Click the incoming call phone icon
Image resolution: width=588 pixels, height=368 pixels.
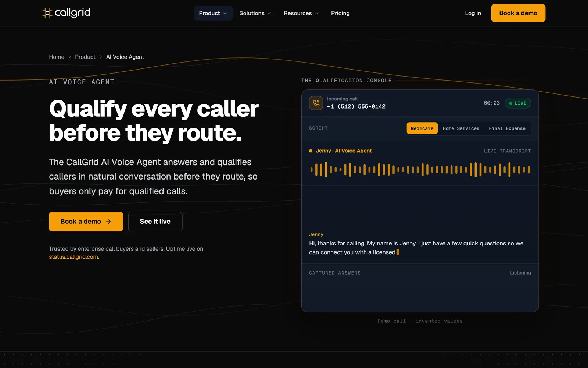point(316,103)
